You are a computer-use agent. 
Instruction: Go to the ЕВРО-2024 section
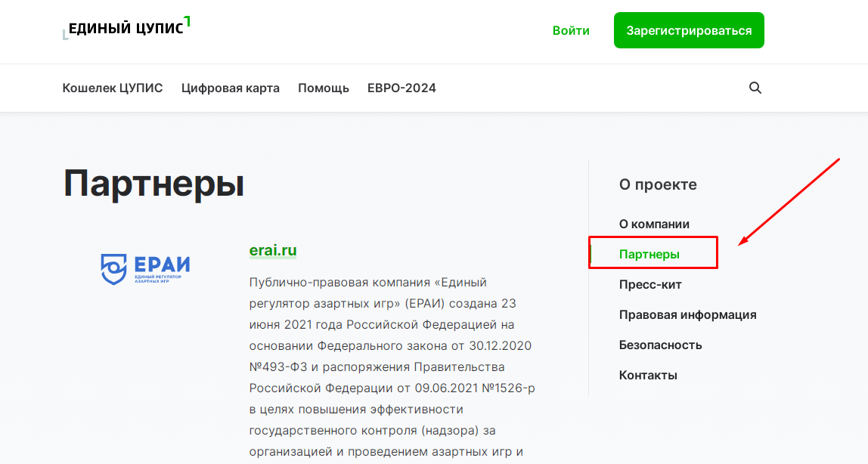401,88
